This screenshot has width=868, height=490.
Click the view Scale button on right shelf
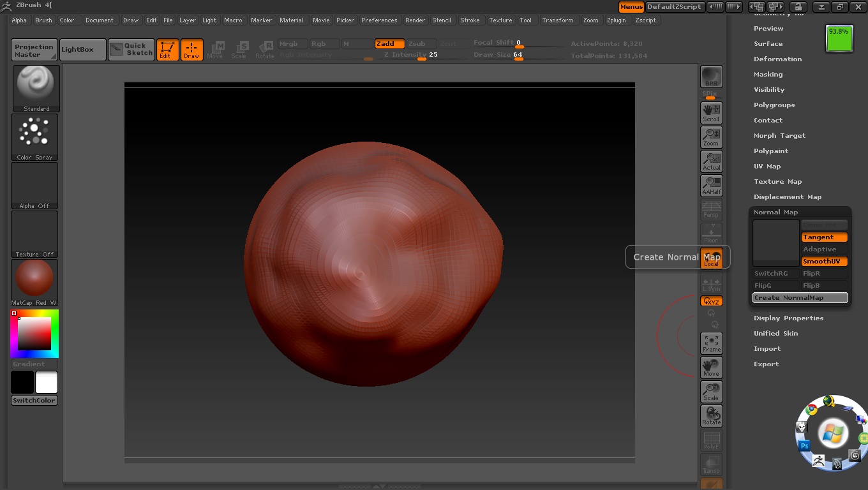(711, 392)
